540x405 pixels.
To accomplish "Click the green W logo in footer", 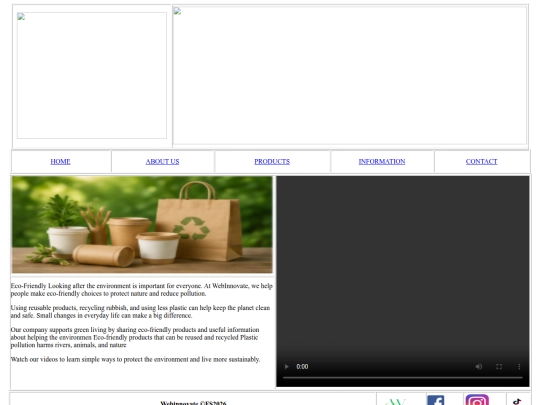I will 395,402.
